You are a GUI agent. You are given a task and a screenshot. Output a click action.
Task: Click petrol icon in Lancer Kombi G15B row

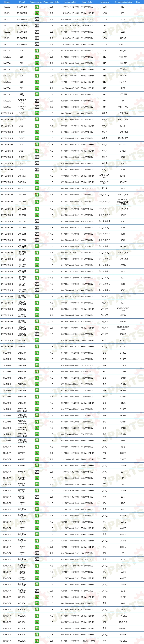(37, 247)
